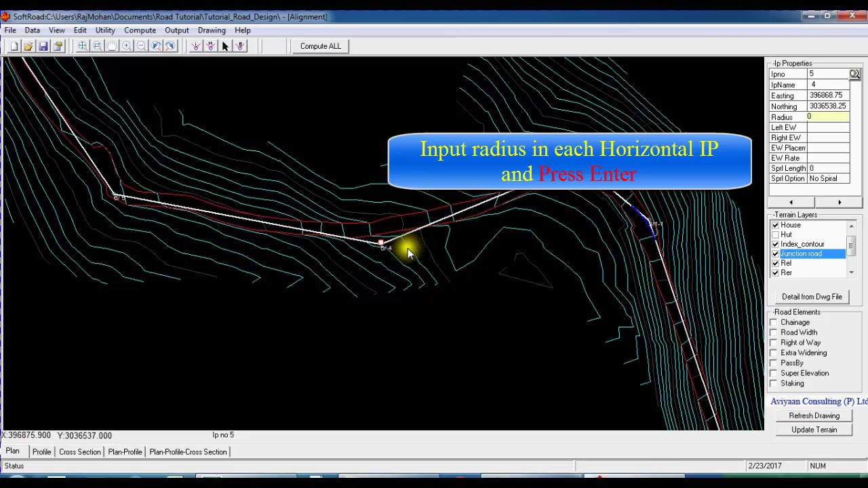Click the Easting value field
Image resolution: width=868 pixels, height=488 pixels.
click(x=828, y=96)
